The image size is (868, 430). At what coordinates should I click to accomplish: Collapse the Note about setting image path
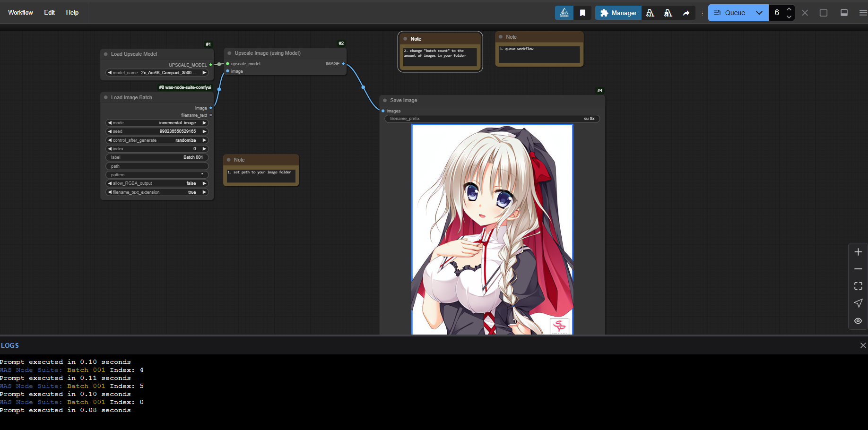pos(229,160)
